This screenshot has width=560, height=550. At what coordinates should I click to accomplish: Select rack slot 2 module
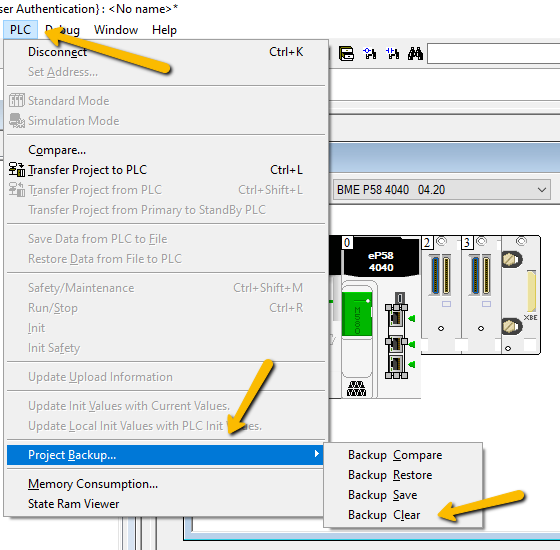coord(441,294)
